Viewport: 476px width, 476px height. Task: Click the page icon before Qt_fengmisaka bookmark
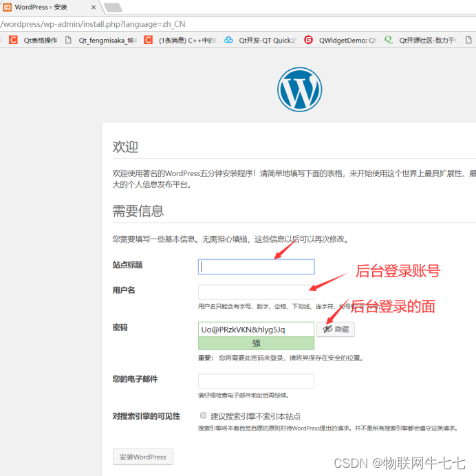[x=68, y=40]
